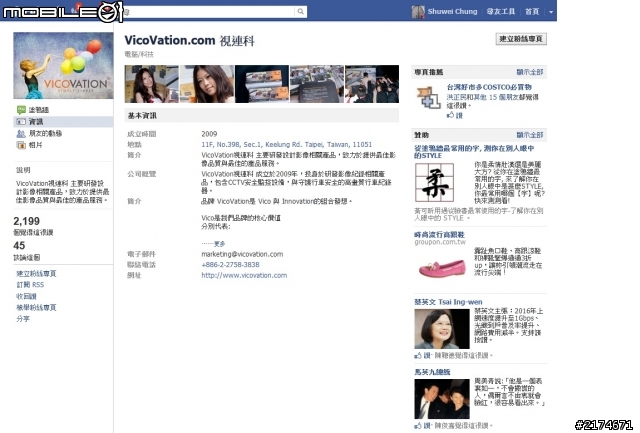Click the 2,199 likes count
This screenshot has height=433, width=640.
point(27,221)
